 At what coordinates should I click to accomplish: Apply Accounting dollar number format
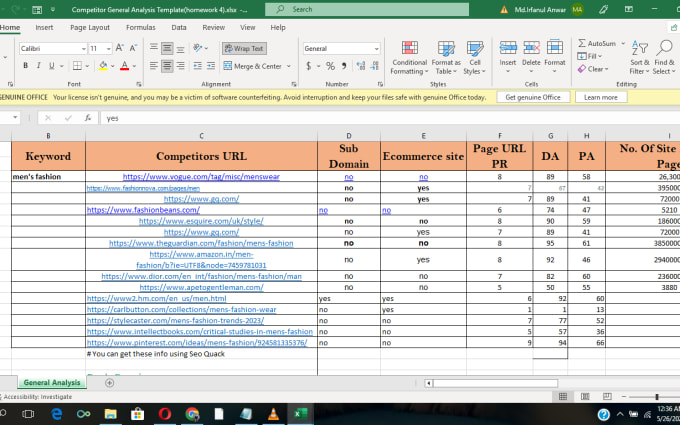coord(308,66)
